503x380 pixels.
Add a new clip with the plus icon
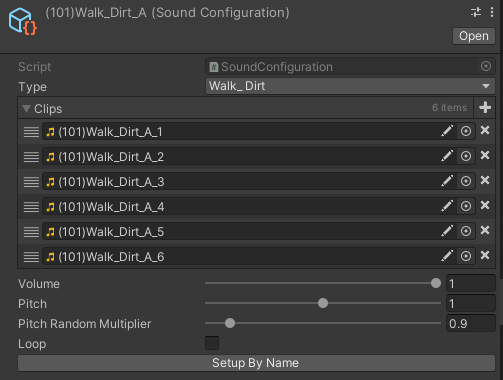point(485,107)
